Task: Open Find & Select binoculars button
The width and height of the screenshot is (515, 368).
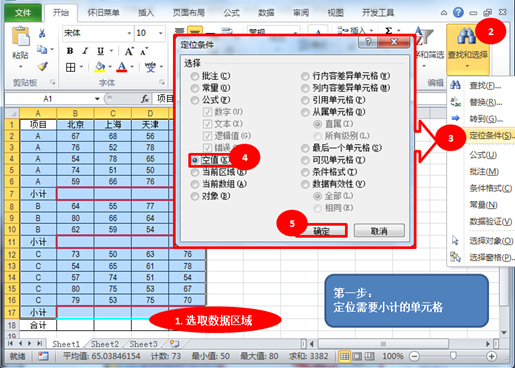Action: (468, 48)
